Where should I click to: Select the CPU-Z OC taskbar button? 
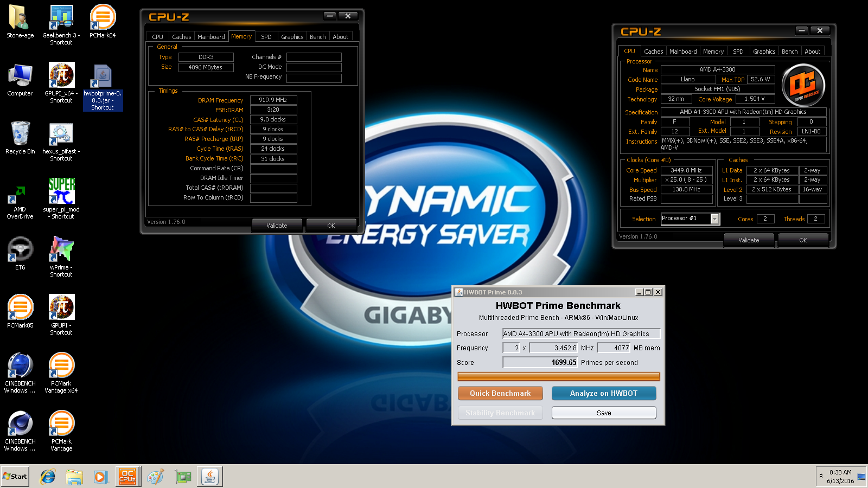click(127, 477)
